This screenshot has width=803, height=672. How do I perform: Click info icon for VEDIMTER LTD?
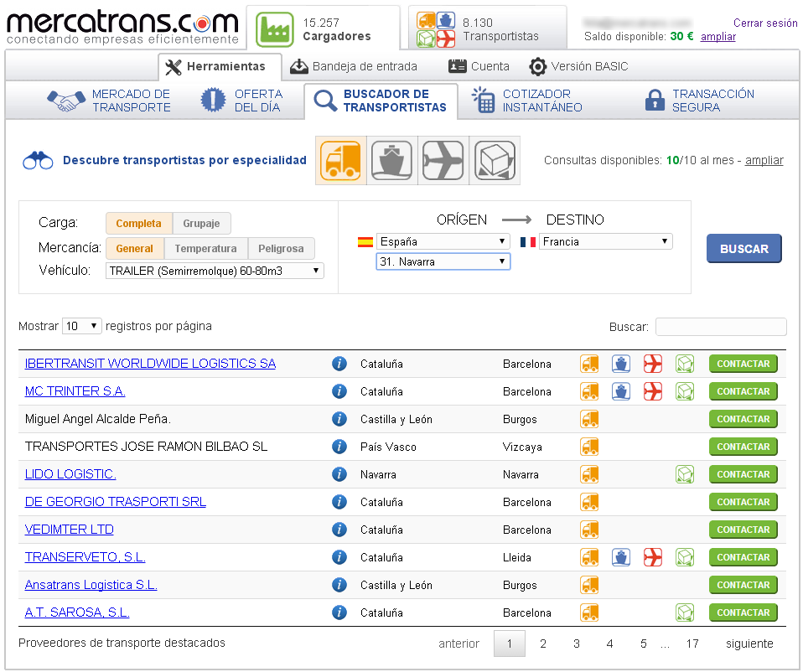[339, 530]
